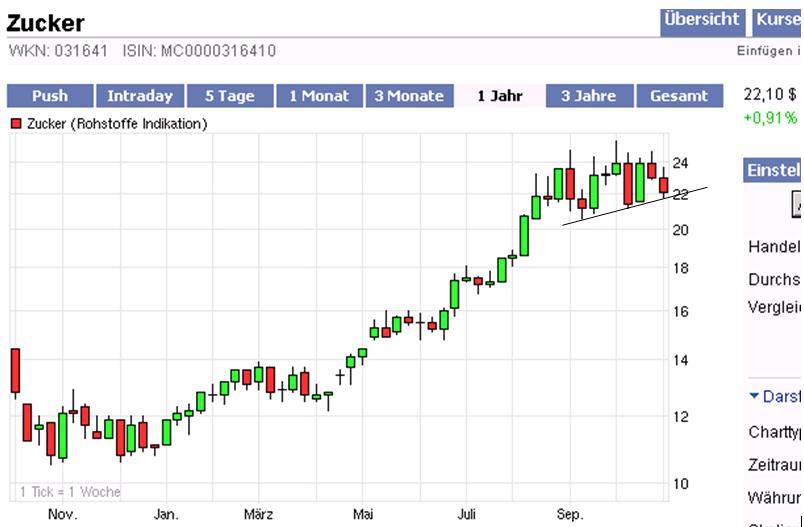Click the first red candlestick near November
The image size is (804, 527).
(x=15, y=371)
